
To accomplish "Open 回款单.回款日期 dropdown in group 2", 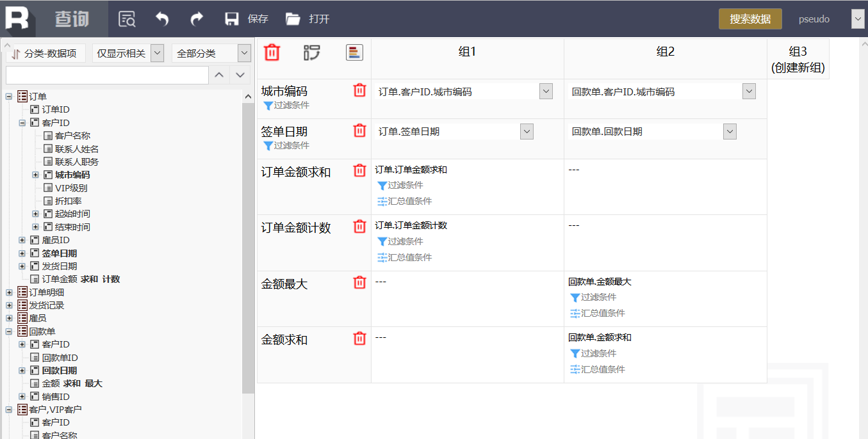I will (x=730, y=131).
